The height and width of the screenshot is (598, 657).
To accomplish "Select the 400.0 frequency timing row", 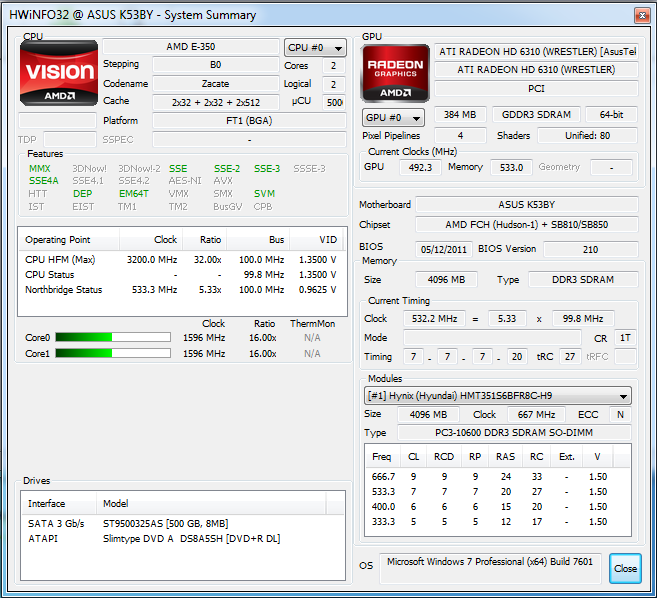I will tap(498, 507).
